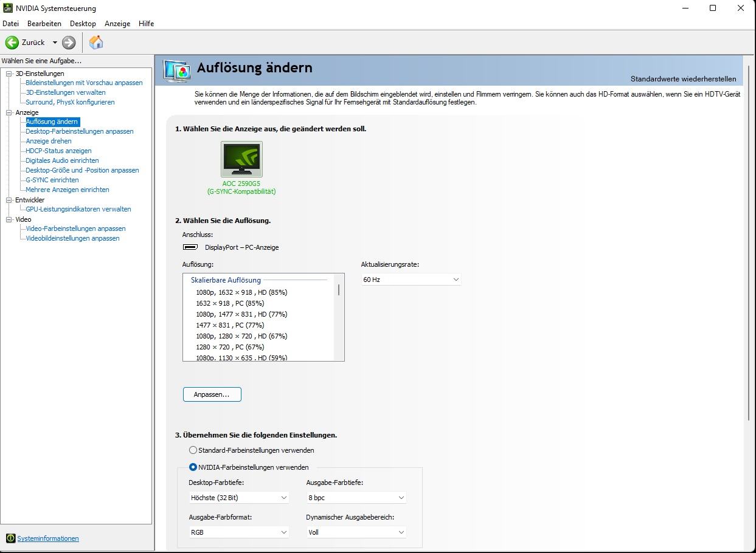The height and width of the screenshot is (553, 756).
Task: Click the Systeminformationen icon
Action: pos(10,538)
